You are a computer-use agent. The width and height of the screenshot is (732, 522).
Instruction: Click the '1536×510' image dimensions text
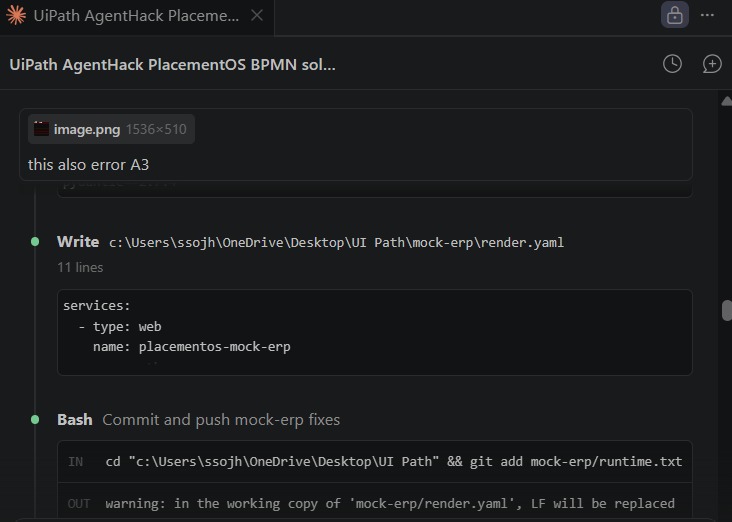[156, 129]
